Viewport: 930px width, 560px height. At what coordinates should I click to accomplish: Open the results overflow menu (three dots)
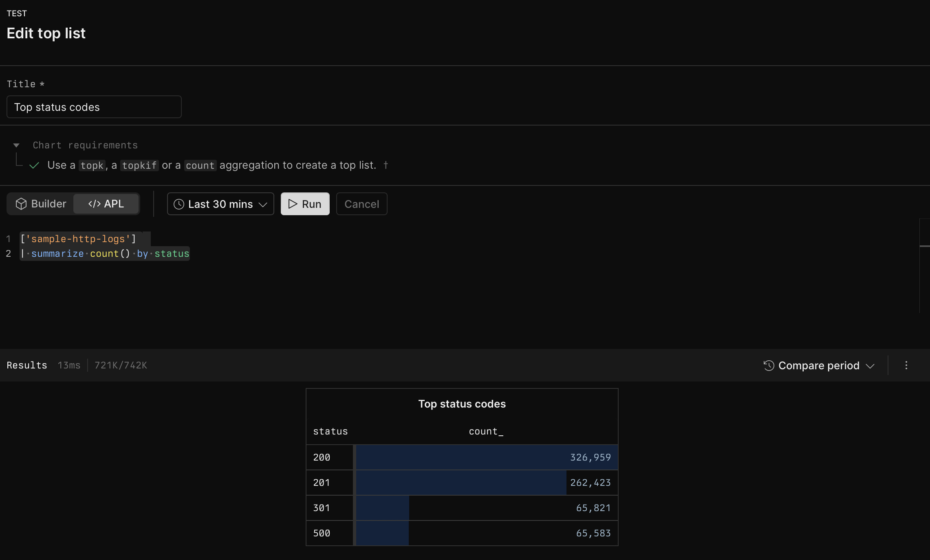(906, 366)
